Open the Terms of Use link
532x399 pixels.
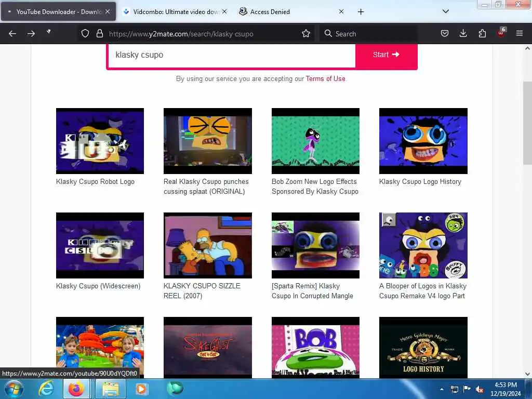(325, 79)
